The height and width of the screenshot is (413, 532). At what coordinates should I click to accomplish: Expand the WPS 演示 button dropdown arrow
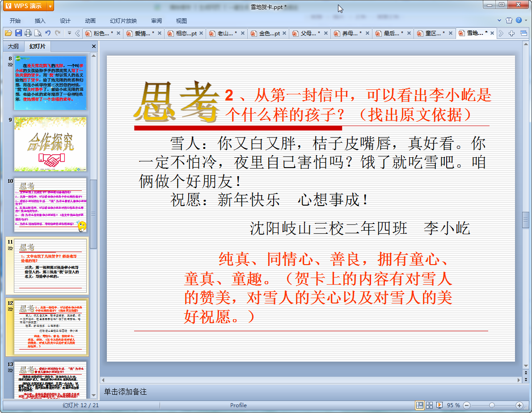[x=50, y=6]
